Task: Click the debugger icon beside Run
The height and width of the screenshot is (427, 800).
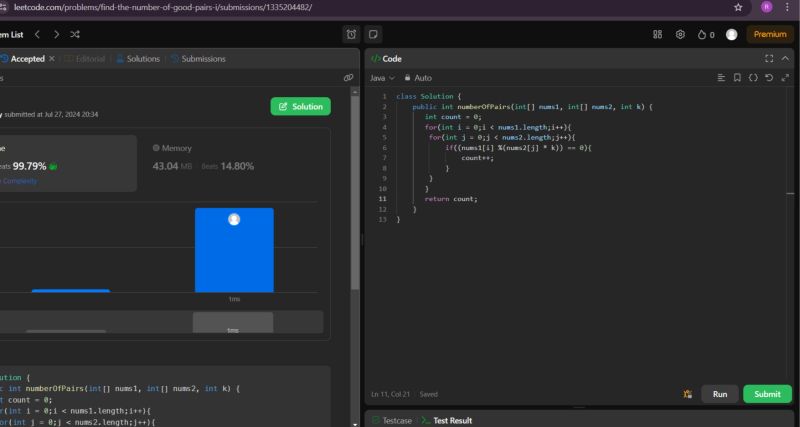Action: tap(688, 394)
